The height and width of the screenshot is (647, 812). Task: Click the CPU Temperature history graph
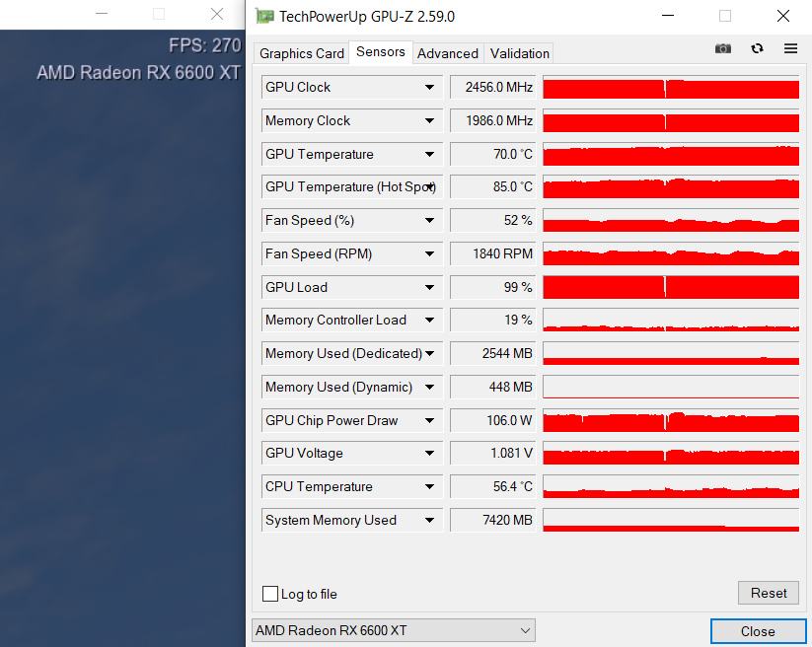[671, 486]
